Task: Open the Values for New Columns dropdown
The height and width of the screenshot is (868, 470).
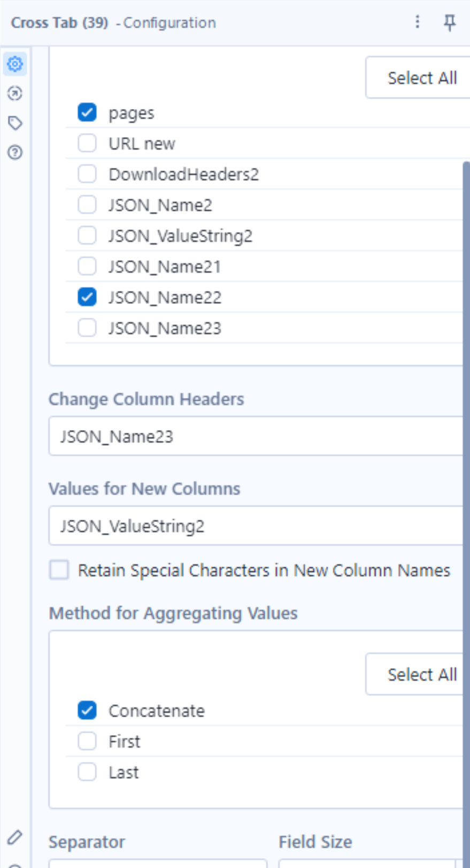Action: (256, 526)
